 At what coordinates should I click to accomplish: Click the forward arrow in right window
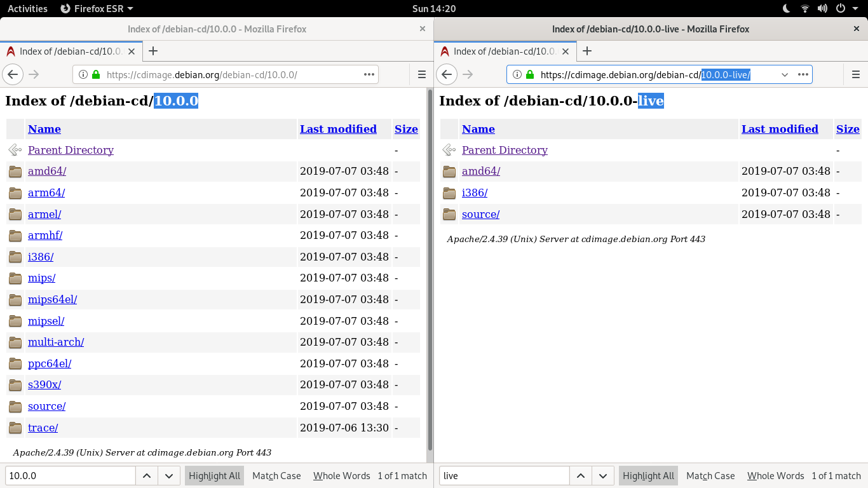pyautogui.click(x=468, y=74)
